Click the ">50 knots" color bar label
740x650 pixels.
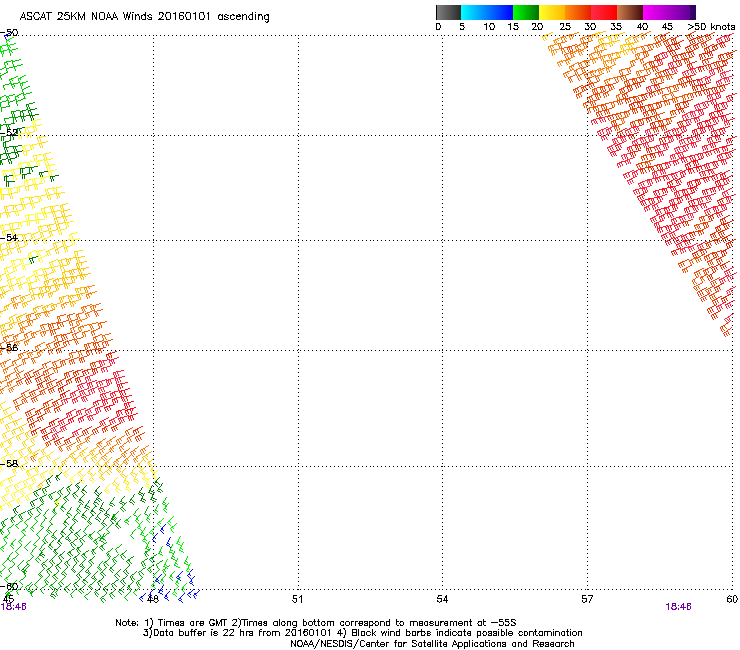(711, 27)
